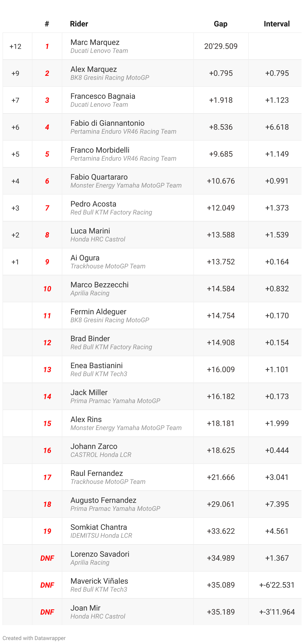Screen dimensions: 304x644
Task: Click Johann Zarco's rider entry
Action: [x=128, y=450]
